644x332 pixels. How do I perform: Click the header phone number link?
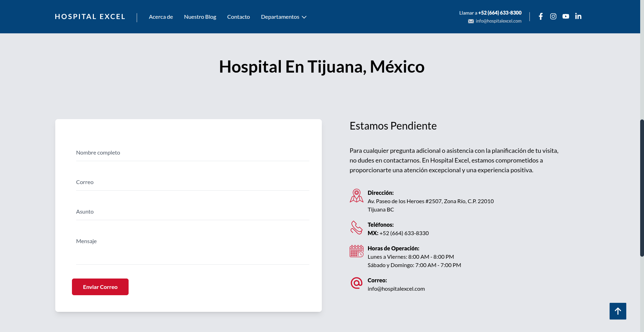coord(499,13)
